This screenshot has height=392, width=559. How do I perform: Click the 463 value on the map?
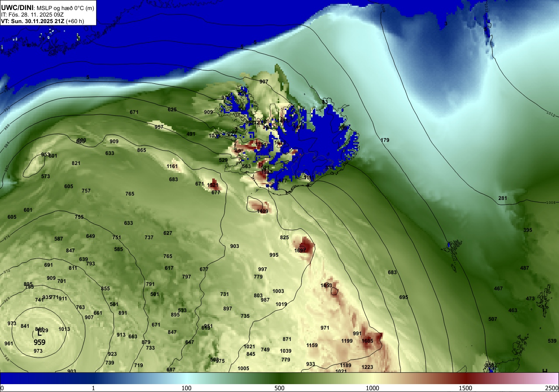click(513, 310)
